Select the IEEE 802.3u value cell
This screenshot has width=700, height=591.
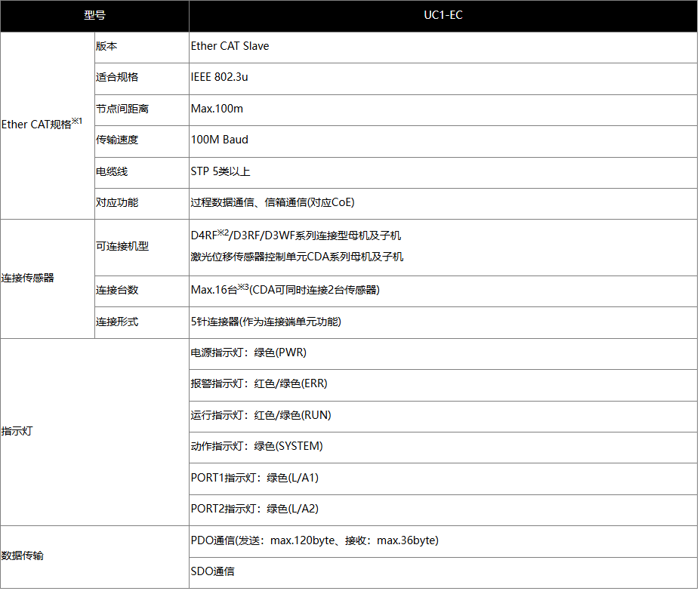pos(219,78)
